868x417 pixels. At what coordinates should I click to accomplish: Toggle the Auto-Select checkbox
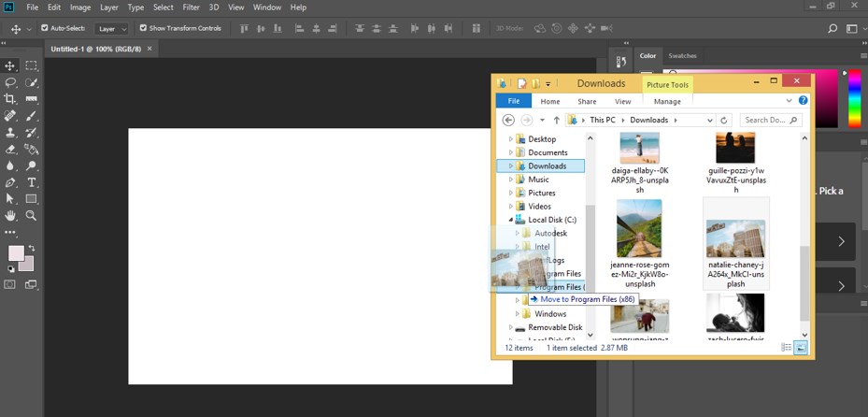tap(45, 28)
